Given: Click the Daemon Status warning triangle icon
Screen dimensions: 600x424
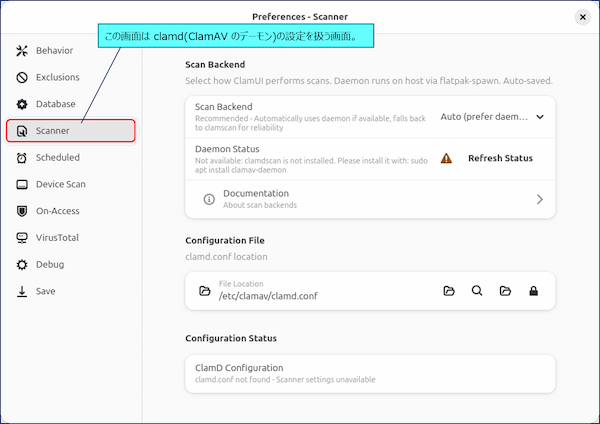Looking at the screenshot, I should (x=446, y=158).
